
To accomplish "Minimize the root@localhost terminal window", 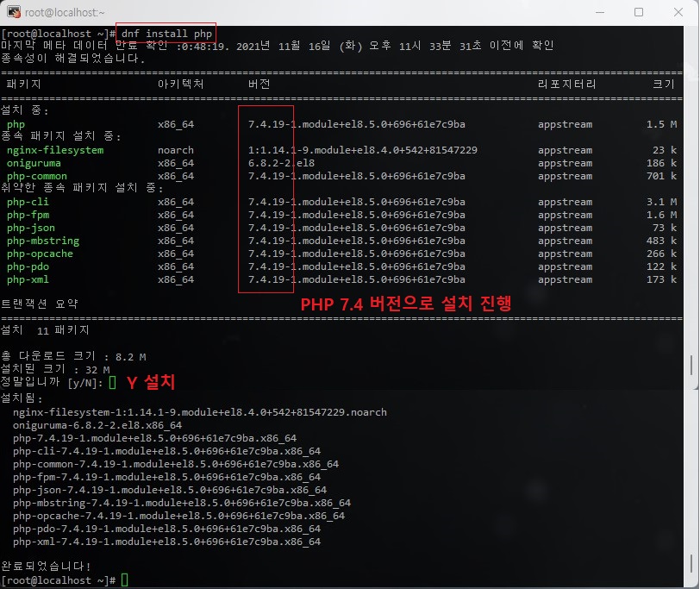I will coord(599,12).
